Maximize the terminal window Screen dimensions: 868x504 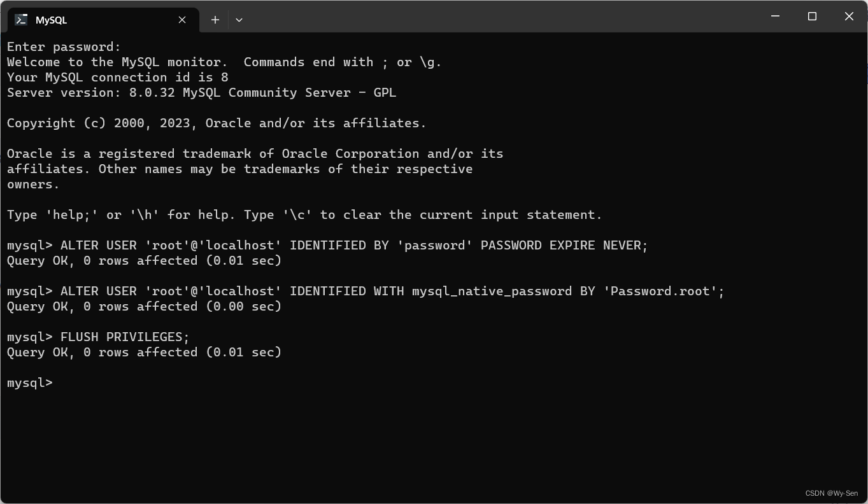tap(812, 16)
